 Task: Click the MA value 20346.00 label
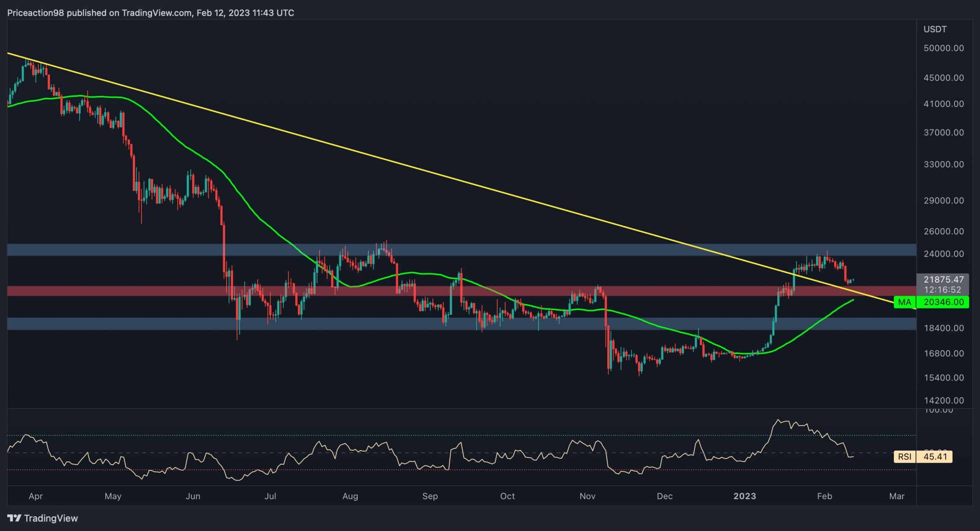(943, 302)
